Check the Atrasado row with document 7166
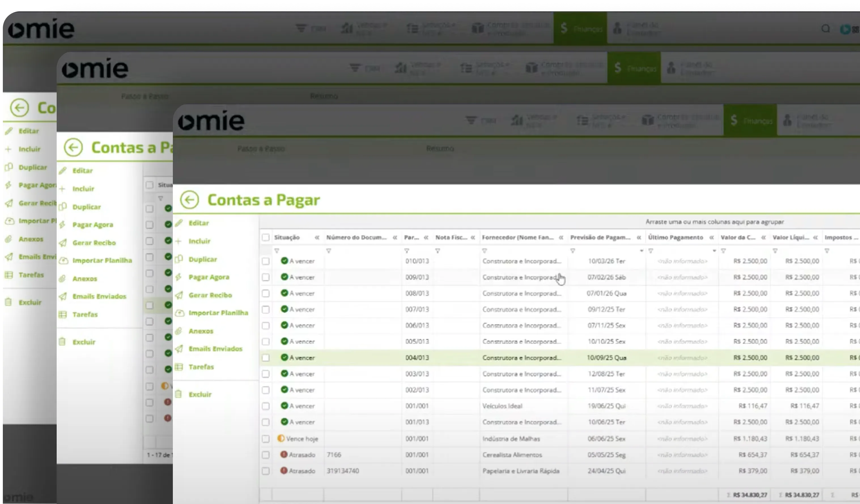Viewport: 860px width, 504px height. (266, 454)
